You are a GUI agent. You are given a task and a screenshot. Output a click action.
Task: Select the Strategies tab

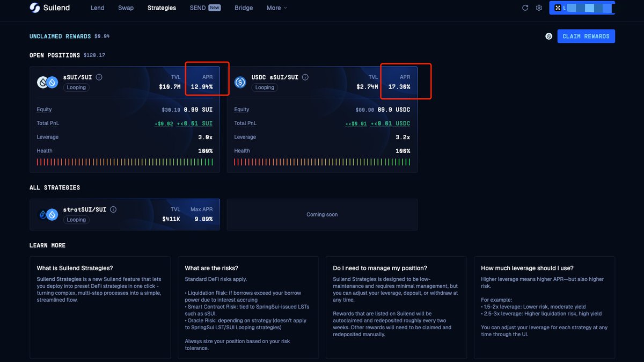162,8
